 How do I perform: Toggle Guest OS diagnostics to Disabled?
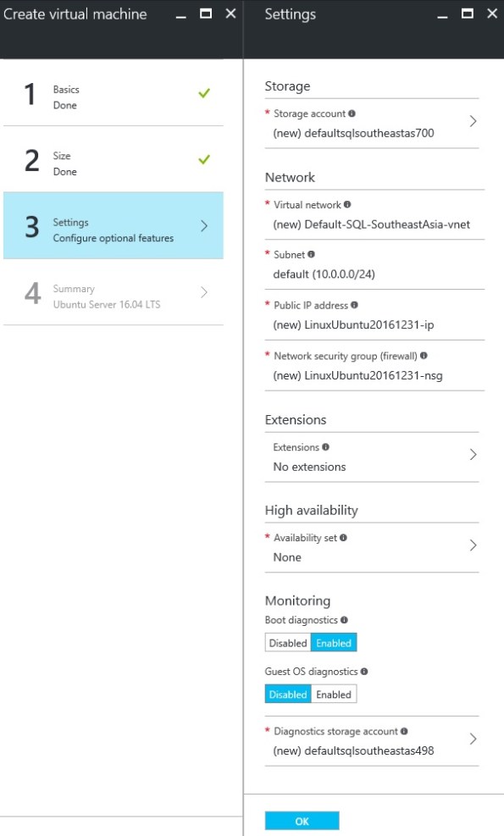point(287,694)
